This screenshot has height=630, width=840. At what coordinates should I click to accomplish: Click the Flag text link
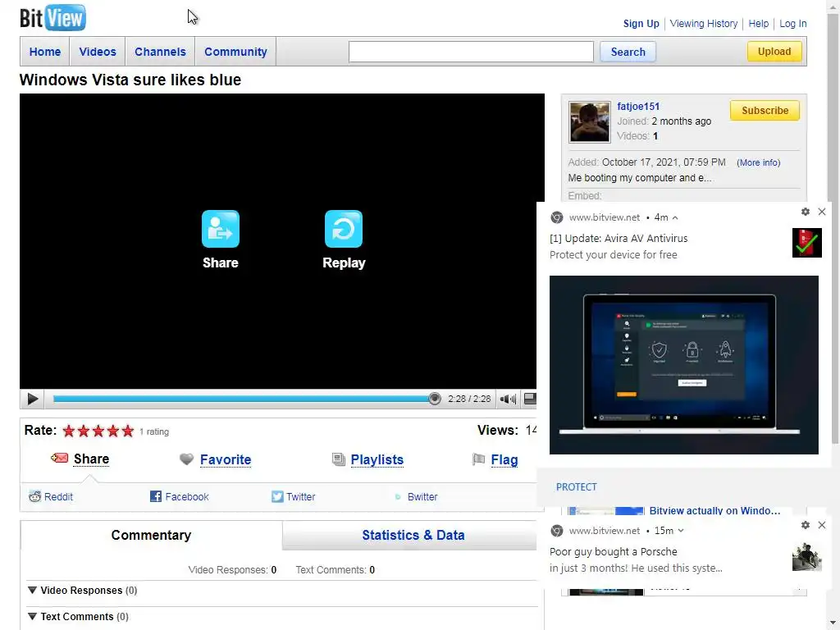coord(504,459)
